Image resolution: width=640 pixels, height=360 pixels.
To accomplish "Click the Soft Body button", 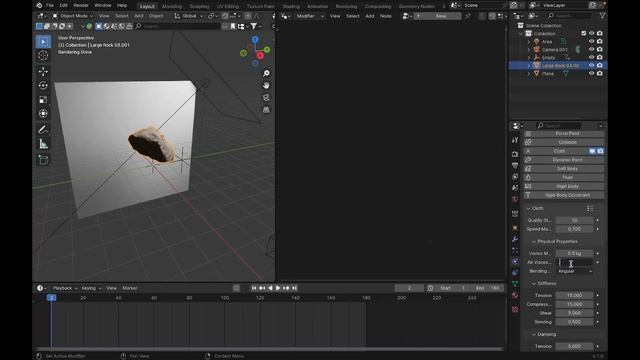I will pos(564,169).
